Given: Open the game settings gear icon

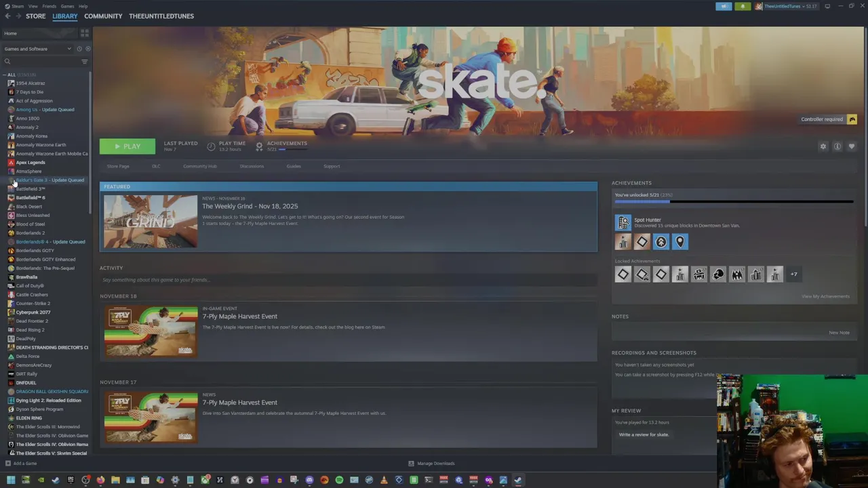Looking at the screenshot, I should 823,146.
